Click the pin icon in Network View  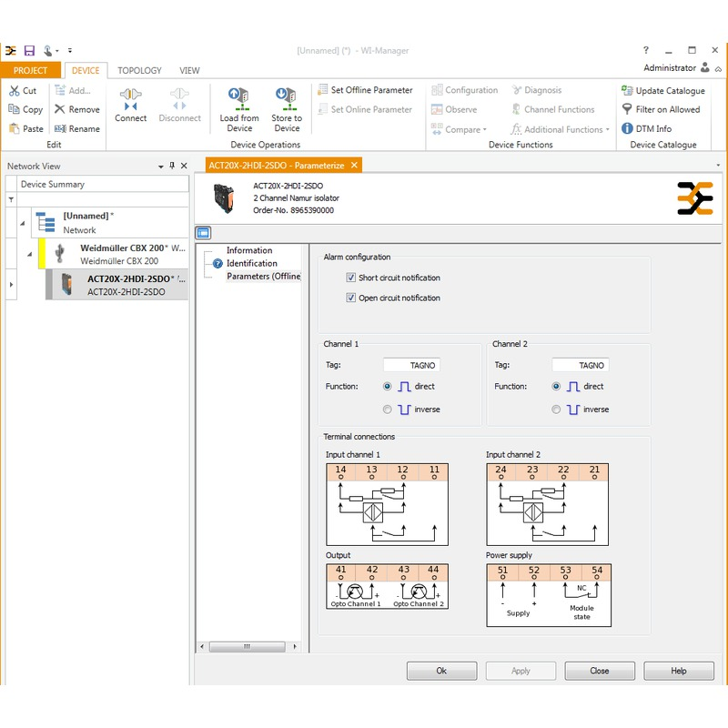coord(172,166)
